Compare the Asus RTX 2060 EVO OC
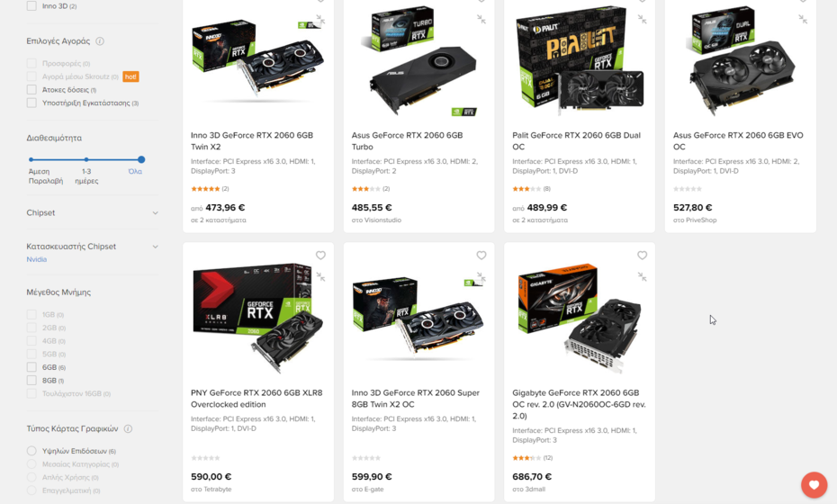Screen dimensions: 837x504 pyautogui.click(x=803, y=19)
